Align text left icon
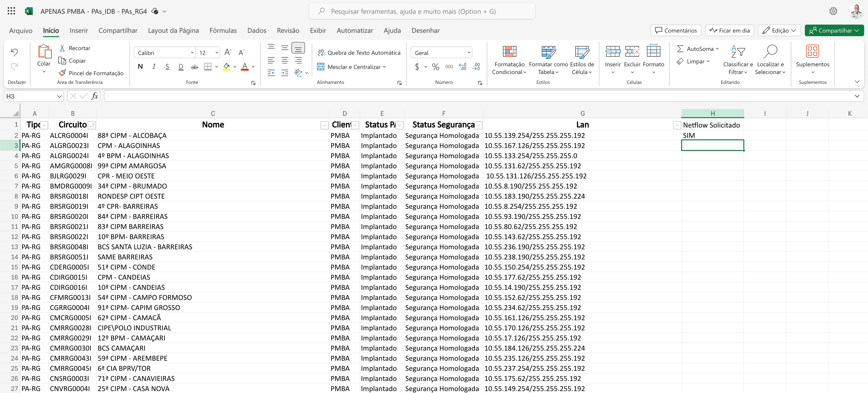Screen dimensions: 868x393 (x=271, y=60)
